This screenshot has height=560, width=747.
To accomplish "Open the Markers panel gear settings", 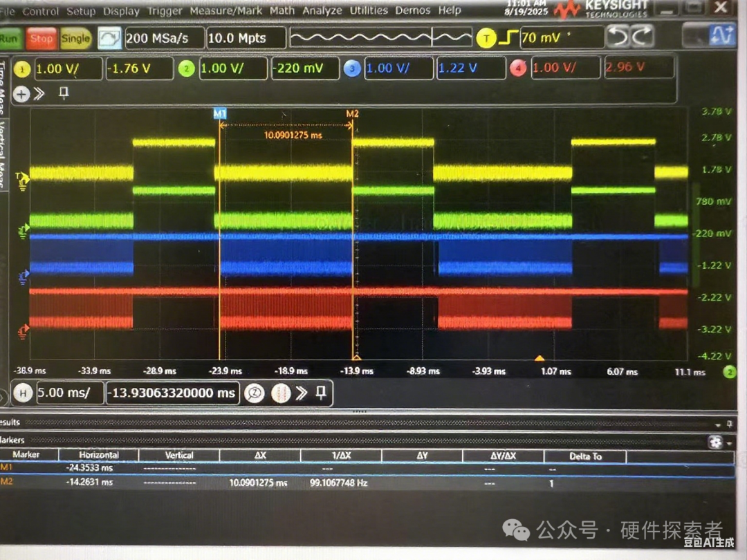I will (x=716, y=442).
